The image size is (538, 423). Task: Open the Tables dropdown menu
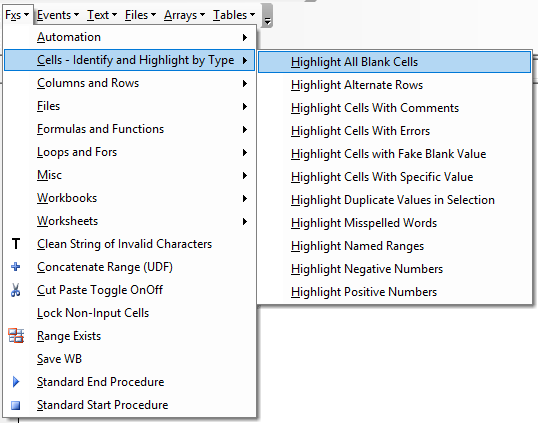tap(234, 15)
